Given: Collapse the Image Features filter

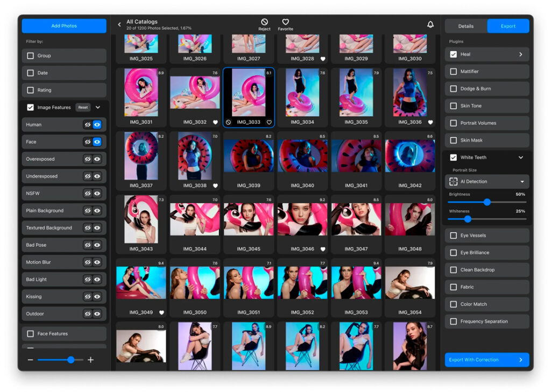Looking at the screenshot, I should coord(98,108).
